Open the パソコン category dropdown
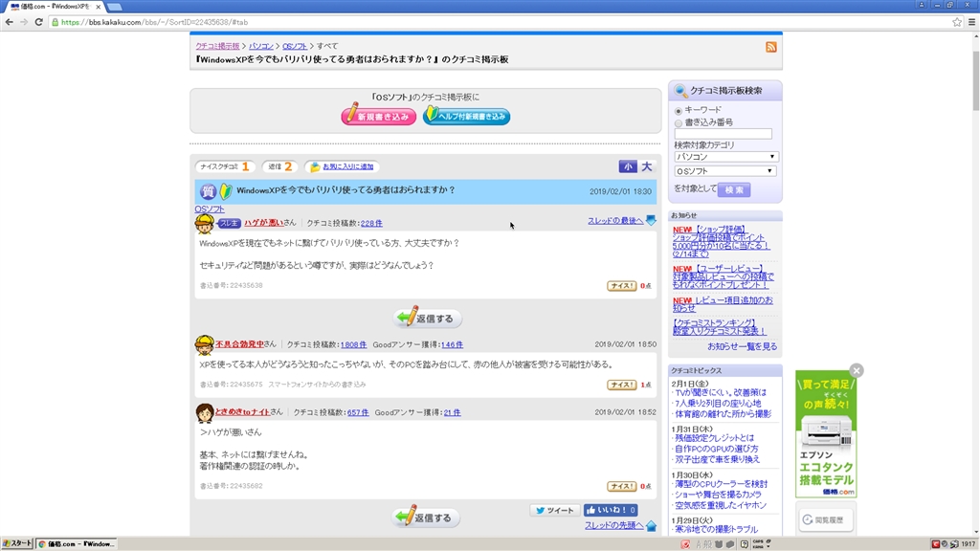The width and height of the screenshot is (980, 551). click(725, 157)
